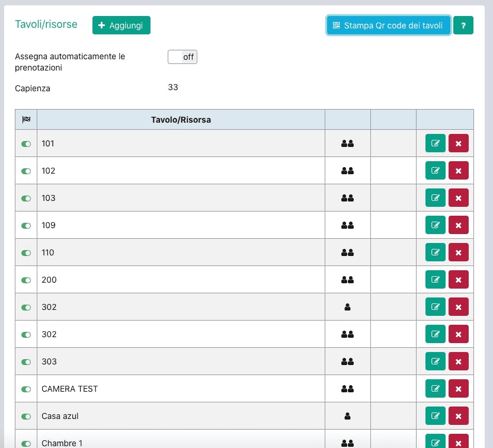Screen dimensions: 493x448
Task: Delete table 101
Action: click(x=459, y=143)
